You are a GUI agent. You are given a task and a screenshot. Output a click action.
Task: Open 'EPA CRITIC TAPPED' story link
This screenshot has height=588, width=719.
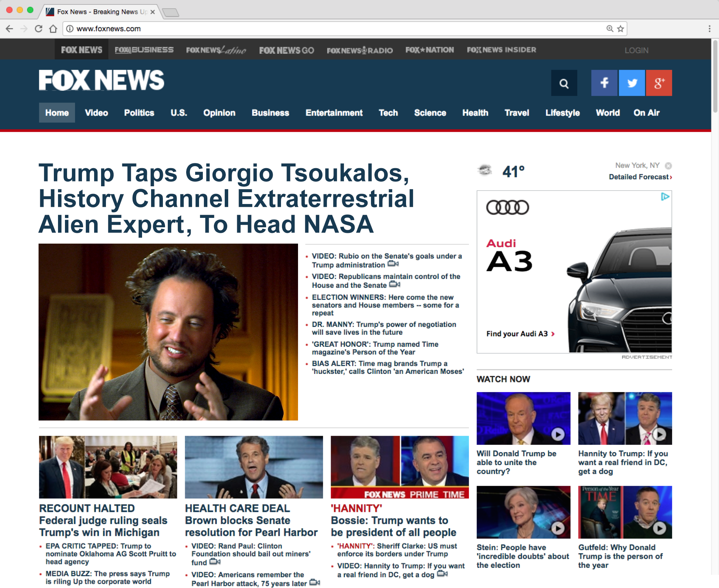111,554
